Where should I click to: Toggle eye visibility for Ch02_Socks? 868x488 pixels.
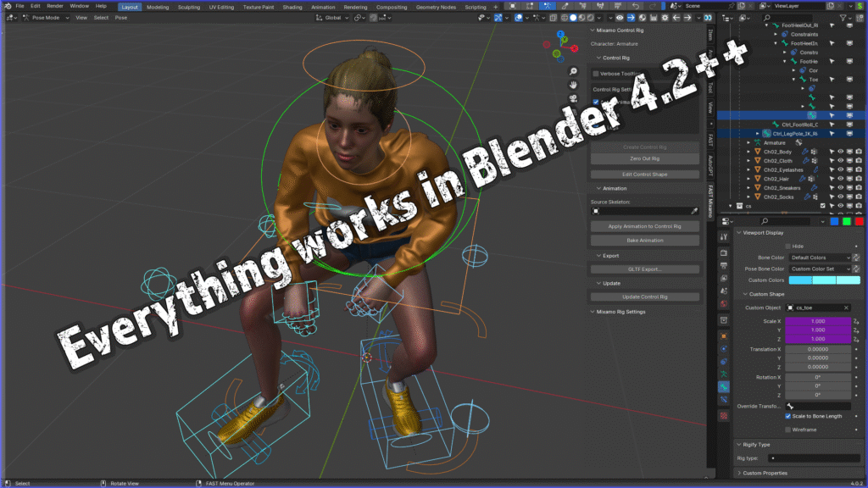840,197
